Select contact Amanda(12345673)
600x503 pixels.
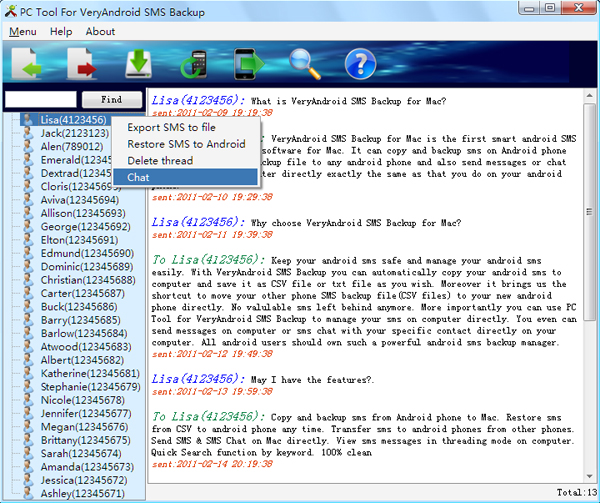pos(87,467)
